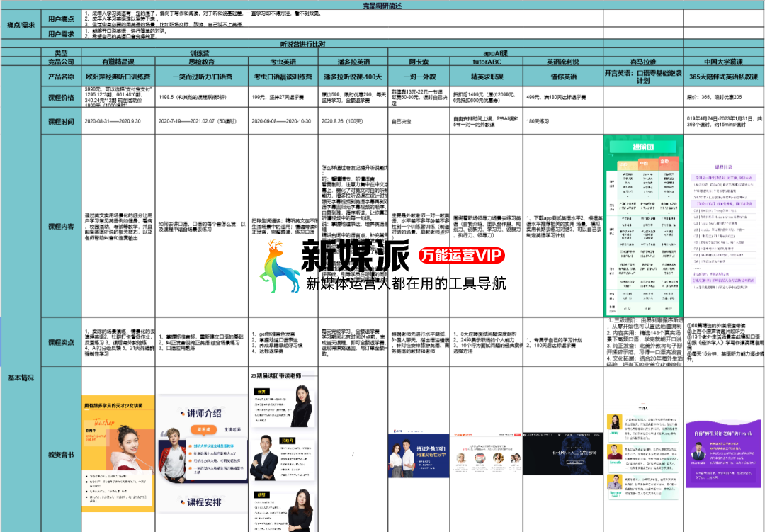Select the '产品名称' row label
The height and width of the screenshot is (532, 765).
(x=61, y=77)
